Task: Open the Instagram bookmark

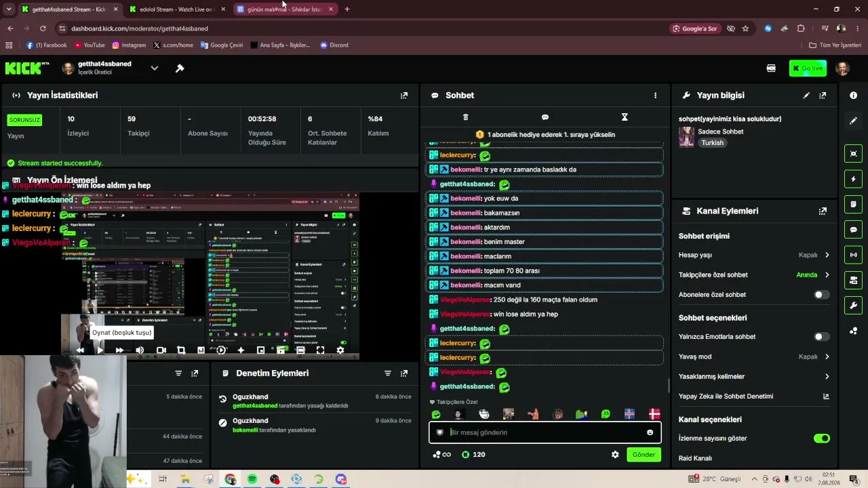Action: 129,45
